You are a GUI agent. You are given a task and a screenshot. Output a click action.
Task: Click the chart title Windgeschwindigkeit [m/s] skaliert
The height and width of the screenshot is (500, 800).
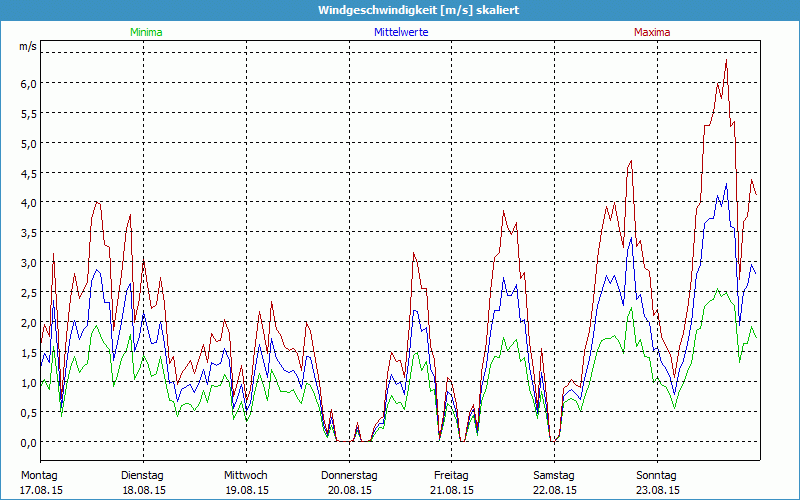coord(418,10)
